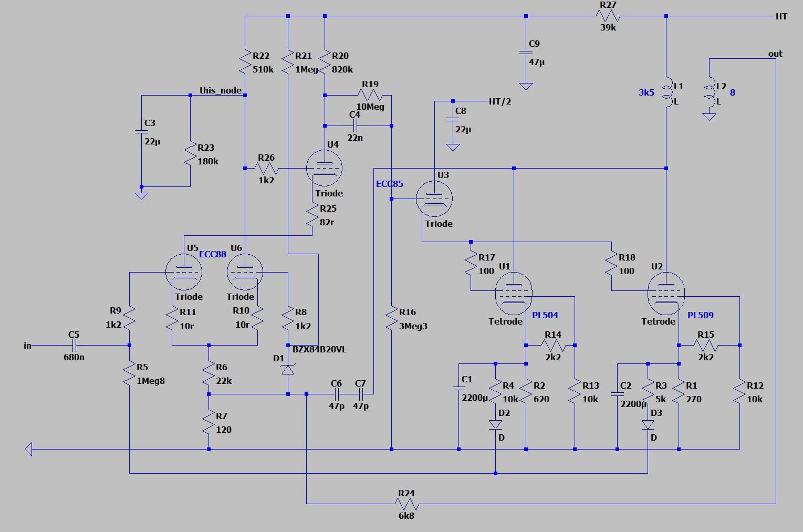Screen dimensions: 803x532
Task: Select resistor R12 10k symbol
Action: [739, 392]
